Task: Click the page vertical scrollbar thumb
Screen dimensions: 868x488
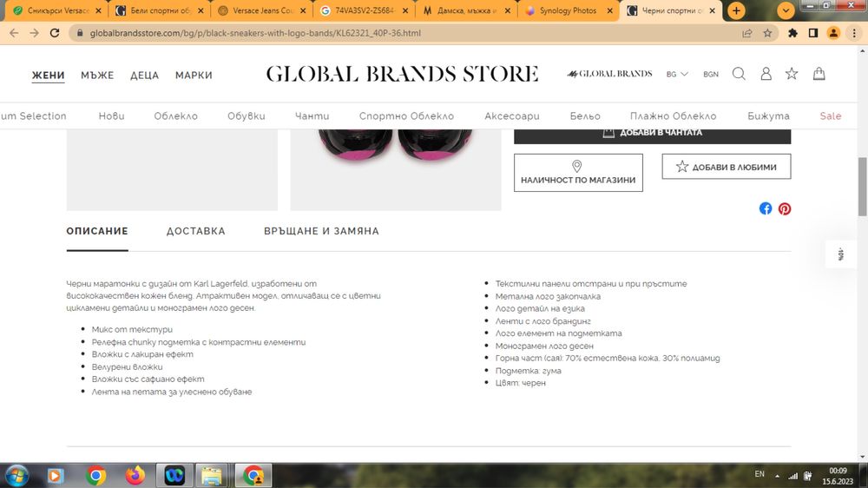Action: click(x=863, y=187)
